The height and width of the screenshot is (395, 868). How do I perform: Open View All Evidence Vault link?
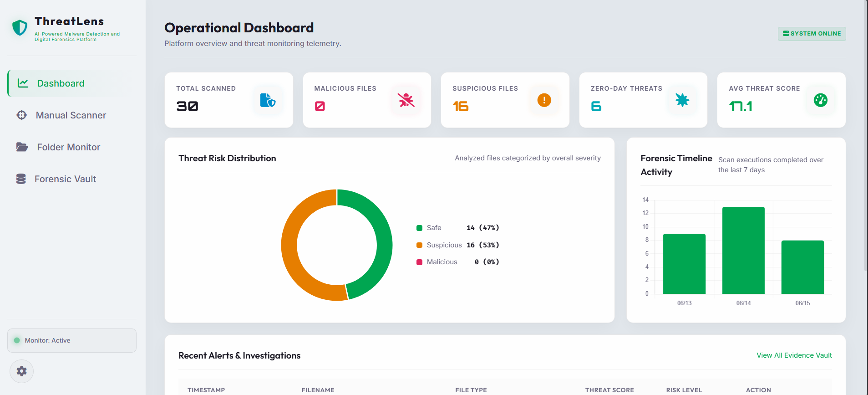pos(794,355)
